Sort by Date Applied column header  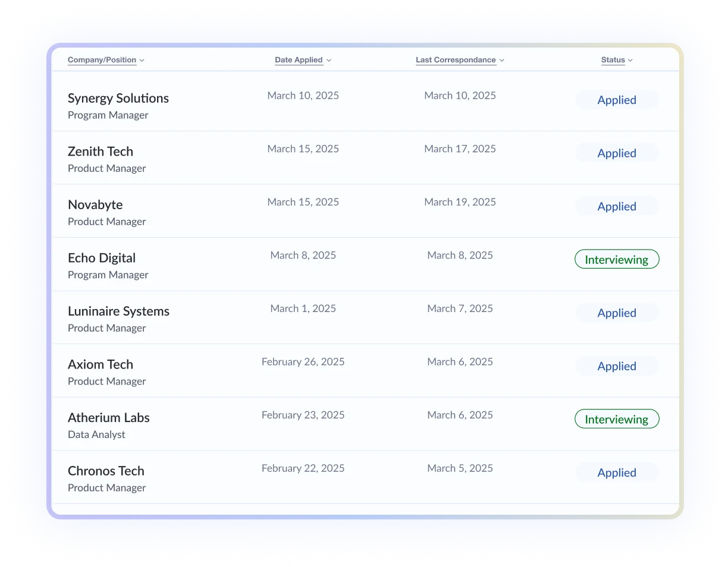coord(303,60)
